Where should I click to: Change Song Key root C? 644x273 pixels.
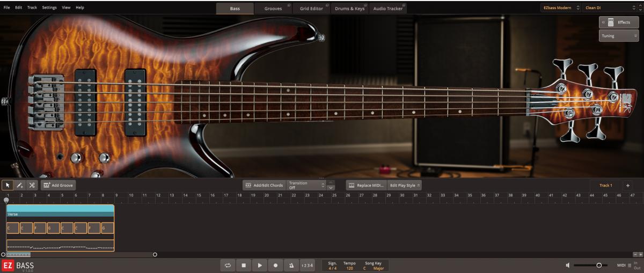point(364,268)
